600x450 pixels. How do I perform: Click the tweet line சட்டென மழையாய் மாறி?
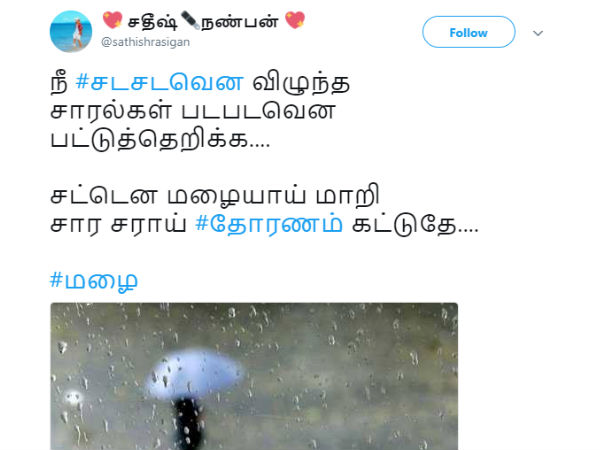(x=215, y=196)
